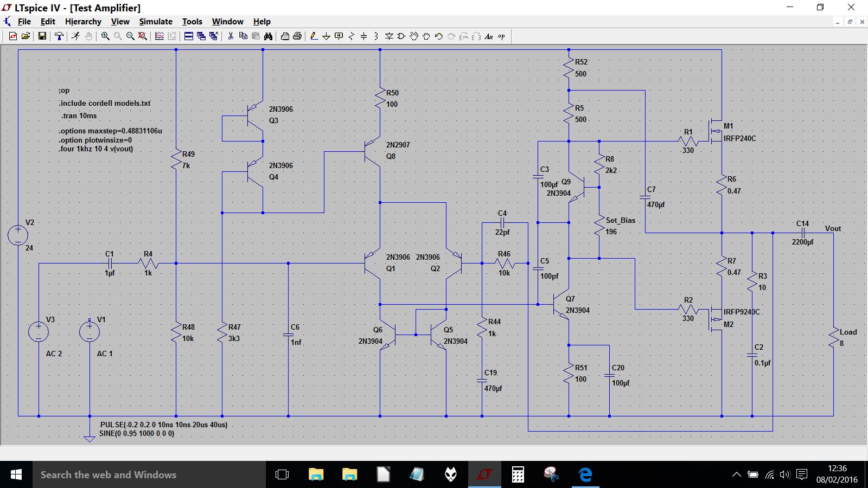Screen dimensions: 868x488
Task: Click the Zoom Out magnifier icon
Action: coord(130,36)
